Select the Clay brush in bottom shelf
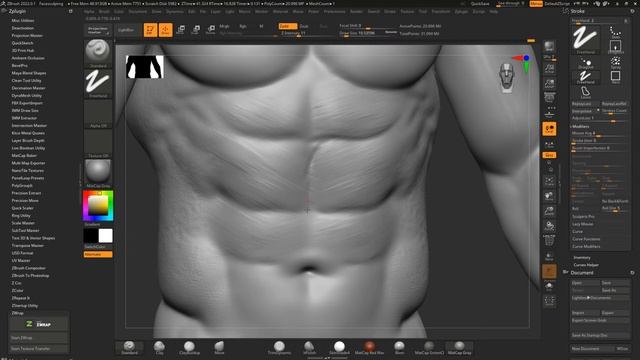This screenshot has height=360, width=640. (x=159, y=348)
